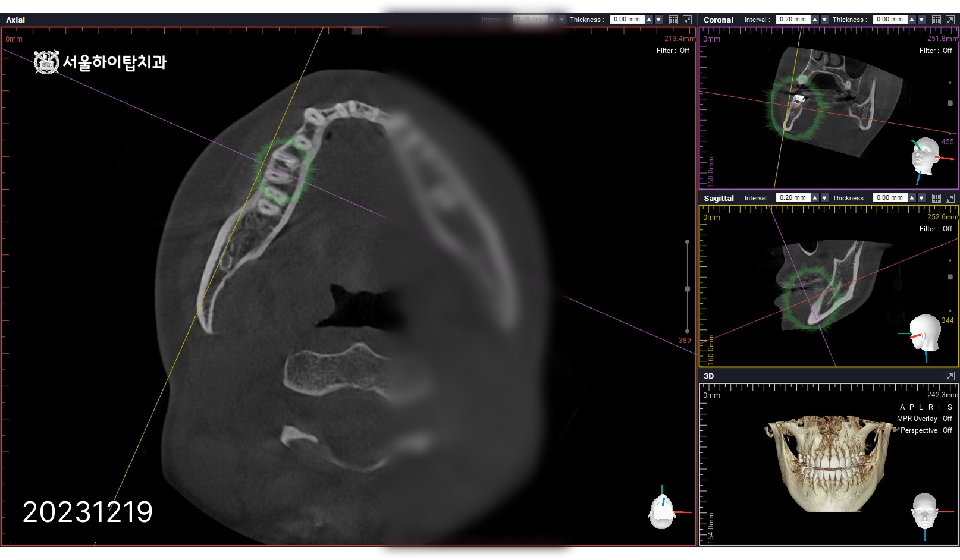Viewport: 960px width, 560px height.
Task: Decrease the Sagittal Thickness with down arrow
Action: click(x=921, y=198)
